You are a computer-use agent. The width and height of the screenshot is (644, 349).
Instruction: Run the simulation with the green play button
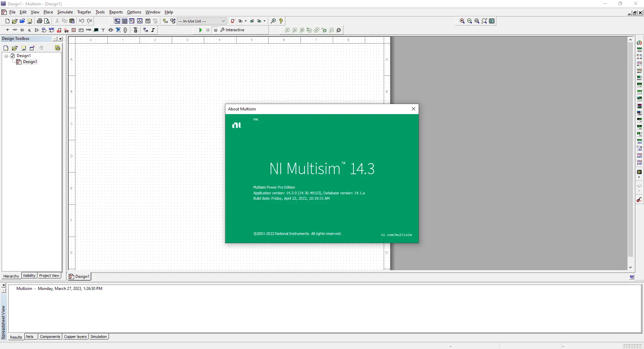pos(201,30)
